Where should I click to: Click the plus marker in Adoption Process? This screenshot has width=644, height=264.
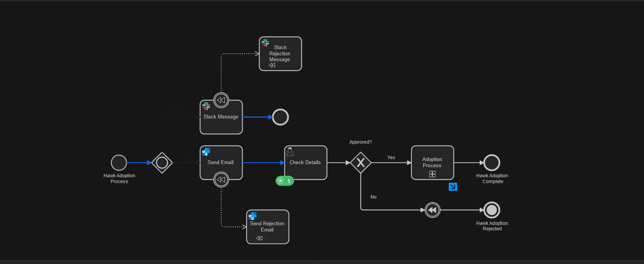(x=432, y=174)
